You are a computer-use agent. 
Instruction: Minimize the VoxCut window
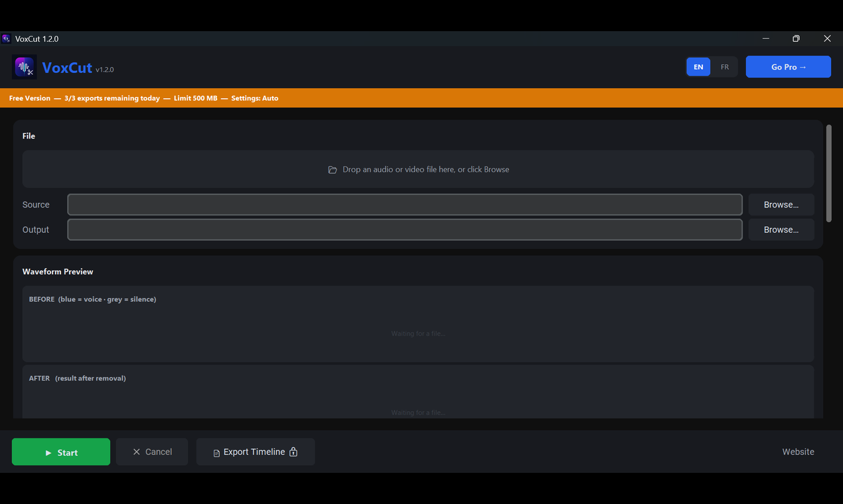(766, 38)
